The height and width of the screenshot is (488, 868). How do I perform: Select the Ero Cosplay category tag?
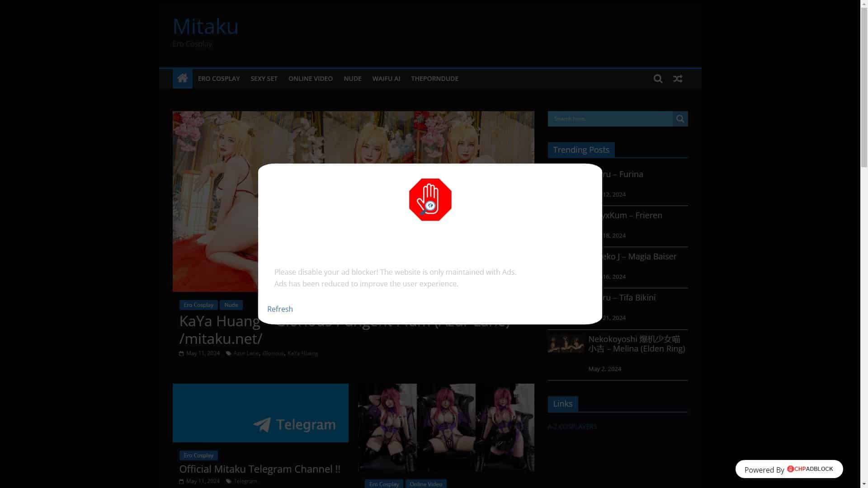198,305
